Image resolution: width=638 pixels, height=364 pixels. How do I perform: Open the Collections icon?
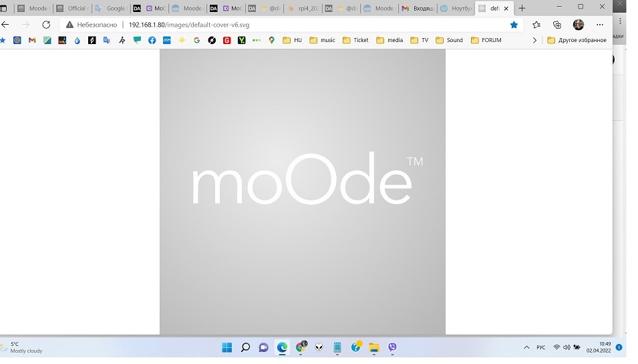[x=557, y=25]
